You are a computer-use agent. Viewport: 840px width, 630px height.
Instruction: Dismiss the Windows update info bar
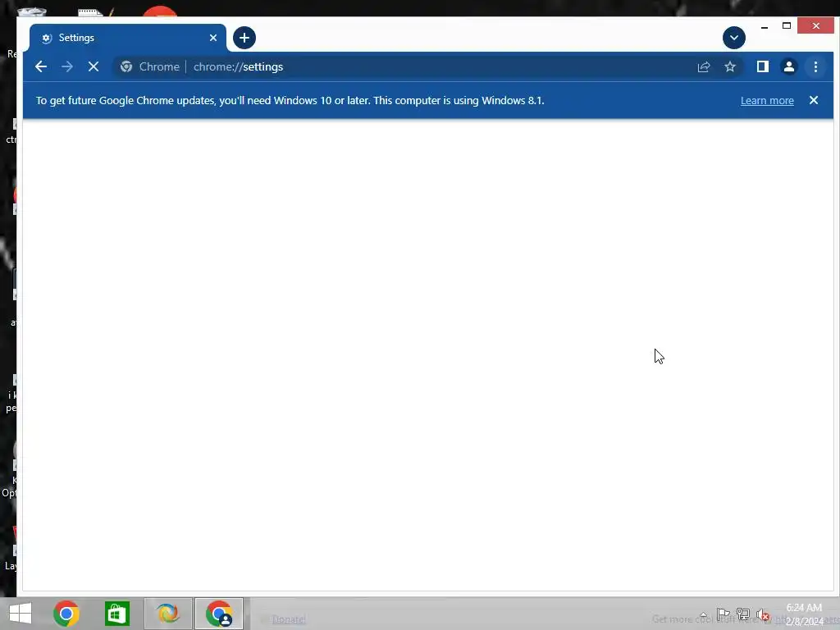click(x=813, y=100)
